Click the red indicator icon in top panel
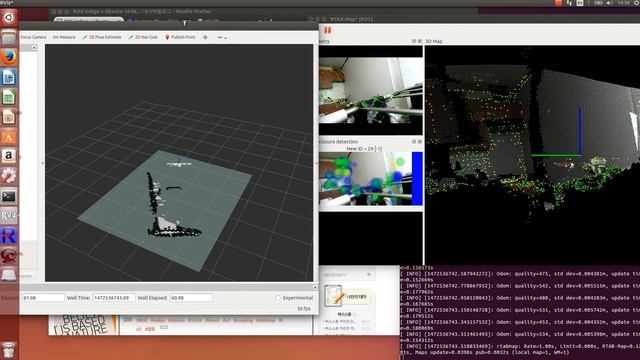The height and width of the screenshot is (360, 640). 558,3
